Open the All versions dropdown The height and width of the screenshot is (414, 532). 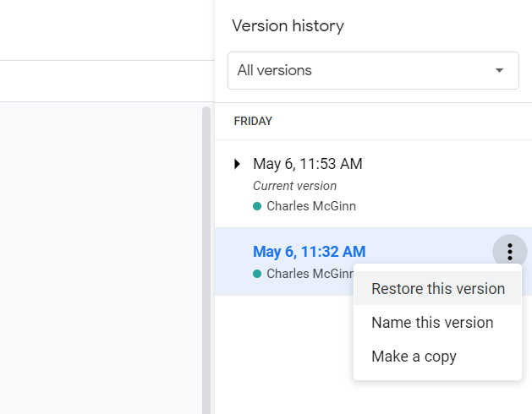[x=373, y=70]
